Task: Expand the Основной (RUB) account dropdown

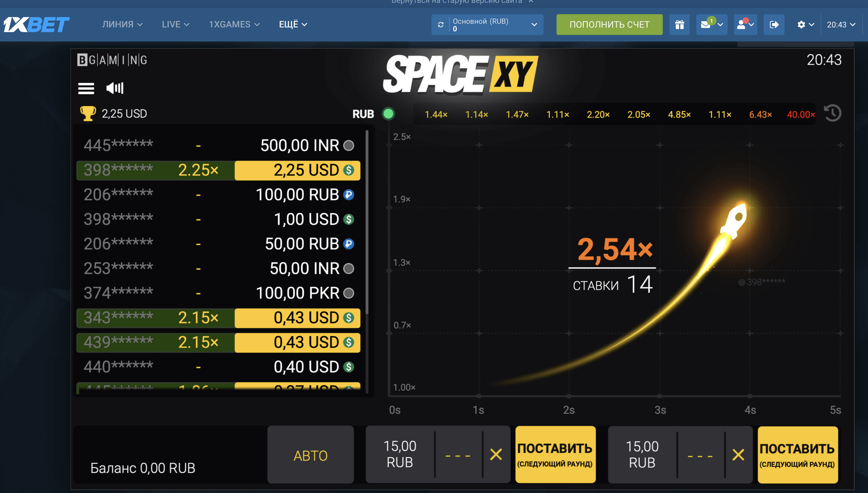Action: click(x=534, y=24)
